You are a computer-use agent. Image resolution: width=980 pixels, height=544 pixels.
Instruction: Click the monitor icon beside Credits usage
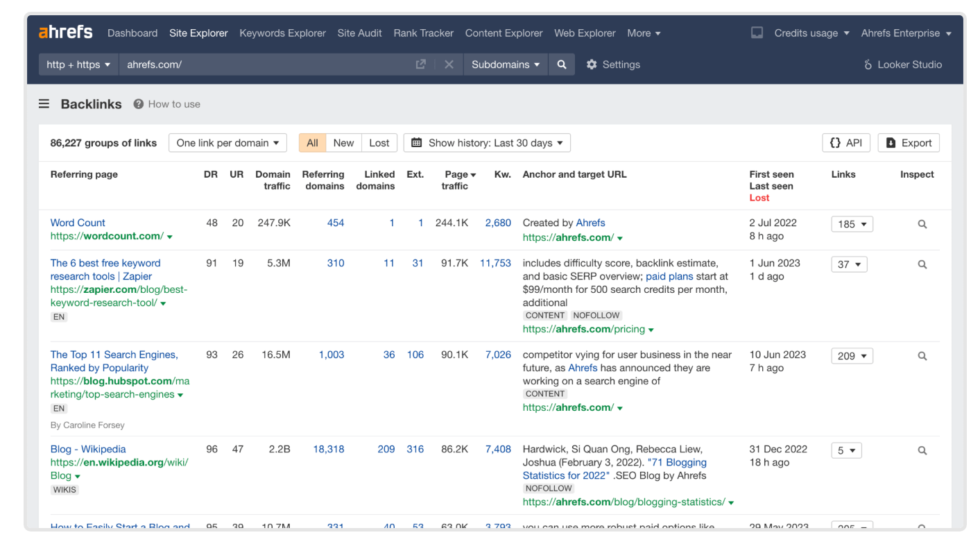757,33
